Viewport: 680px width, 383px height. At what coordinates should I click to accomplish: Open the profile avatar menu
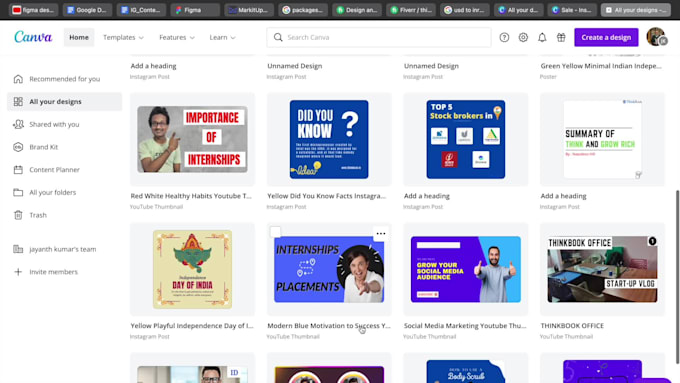click(x=656, y=37)
